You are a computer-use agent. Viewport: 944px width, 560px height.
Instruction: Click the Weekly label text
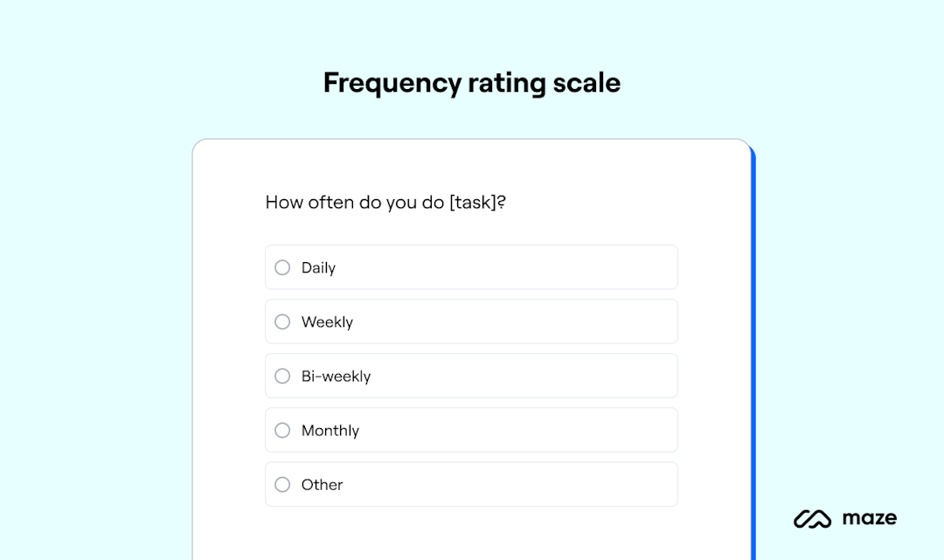[327, 321]
